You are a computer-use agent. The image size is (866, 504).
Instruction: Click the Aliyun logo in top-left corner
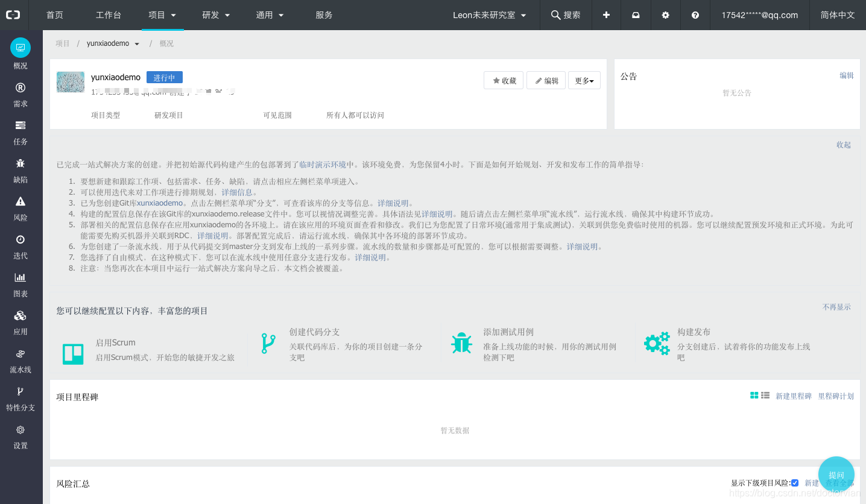click(x=13, y=15)
